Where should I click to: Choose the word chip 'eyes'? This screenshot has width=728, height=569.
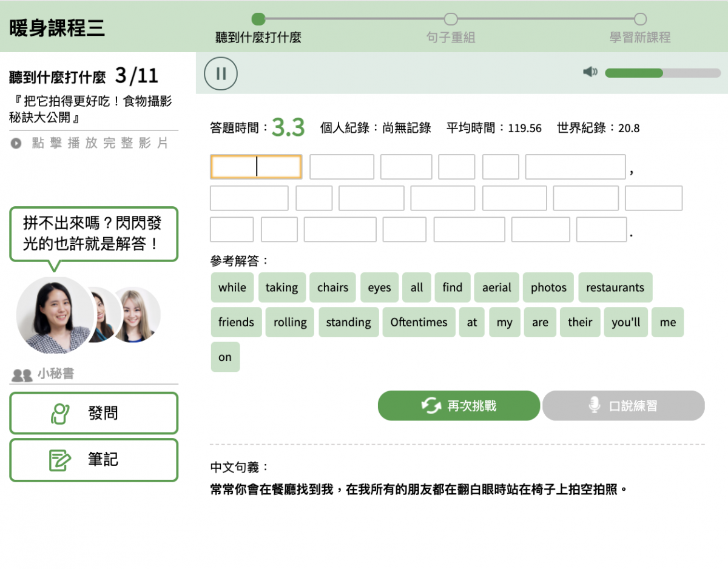coord(379,288)
